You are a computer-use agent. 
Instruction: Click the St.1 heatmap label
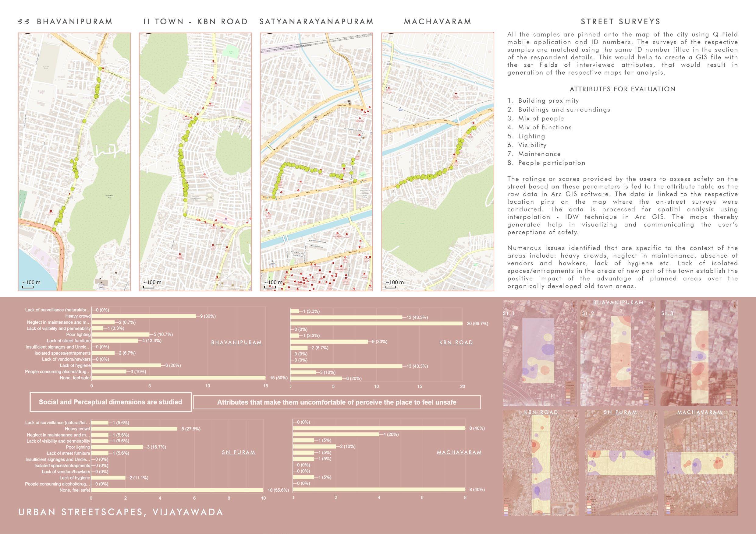509,314
